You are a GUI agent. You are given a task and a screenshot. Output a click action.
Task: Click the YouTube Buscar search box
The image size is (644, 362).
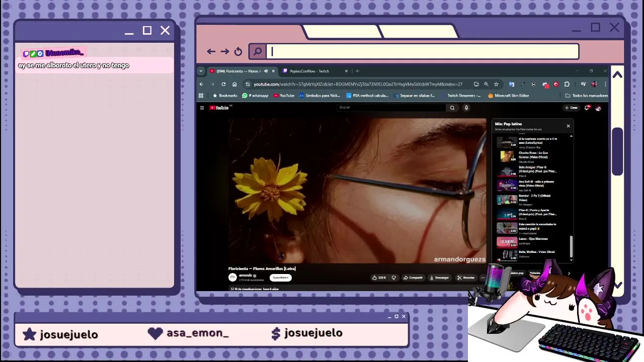coord(391,108)
